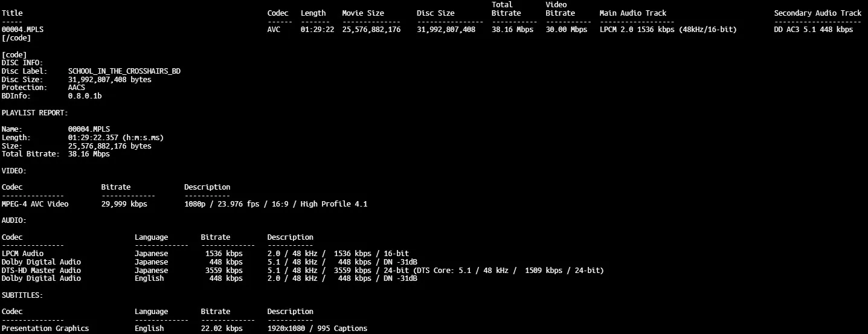Click the Main Audio Track column header

pos(632,13)
